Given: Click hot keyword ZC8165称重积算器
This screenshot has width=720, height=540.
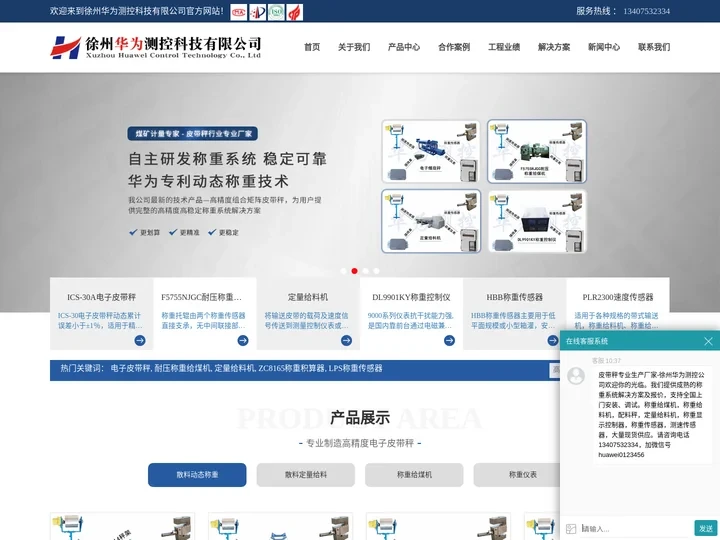Looking at the screenshot, I should (x=292, y=368).
